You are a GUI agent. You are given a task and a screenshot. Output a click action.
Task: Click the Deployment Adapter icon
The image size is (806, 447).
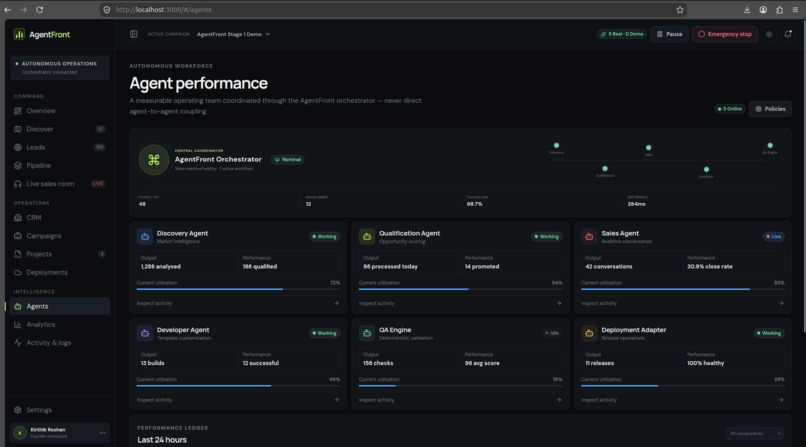point(589,333)
